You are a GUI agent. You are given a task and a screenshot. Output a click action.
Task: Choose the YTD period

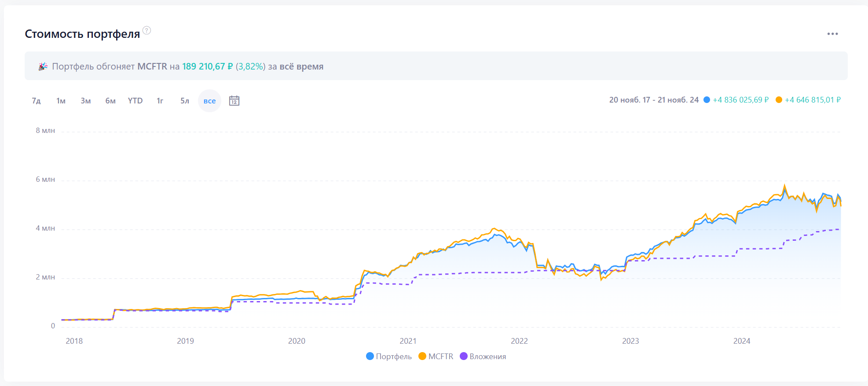(135, 101)
